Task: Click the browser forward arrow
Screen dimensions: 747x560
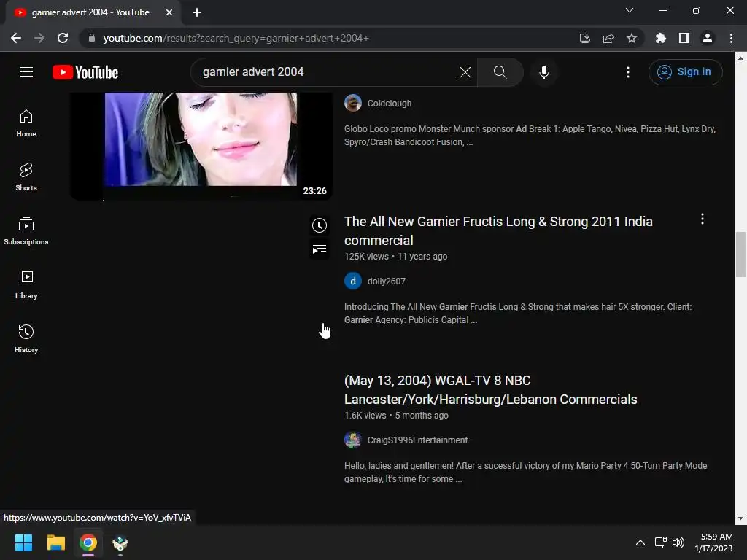Action: pos(39,38)
